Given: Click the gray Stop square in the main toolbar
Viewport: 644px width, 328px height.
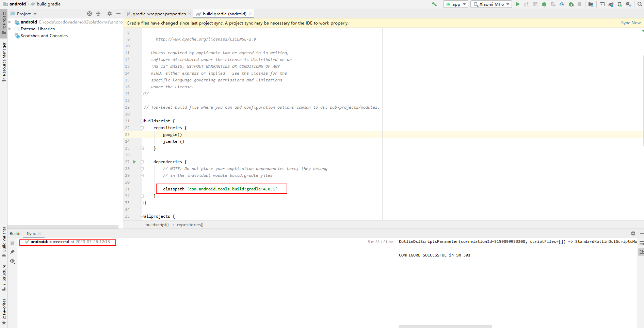Looking at the screenshot, I should 580,4.
